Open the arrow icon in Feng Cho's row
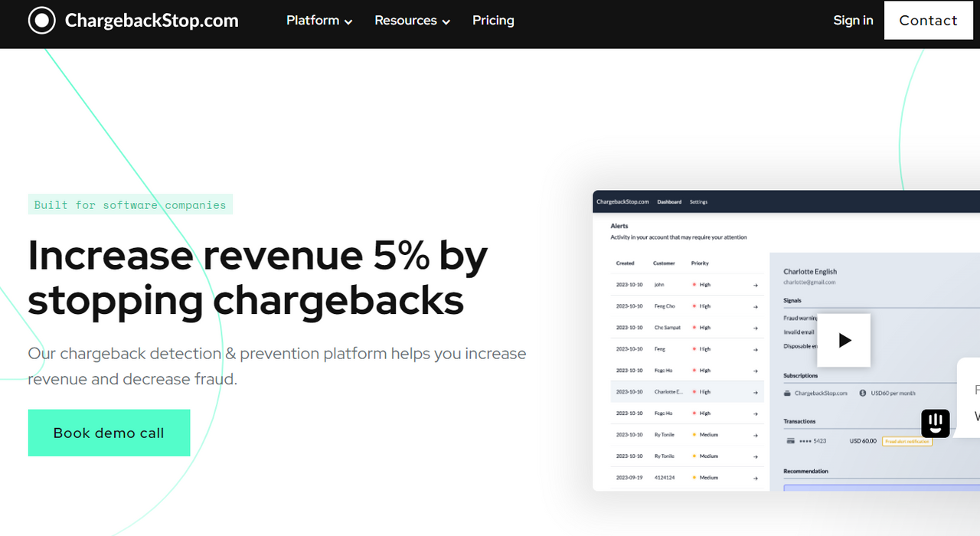Viewport: 980px width, 536px height. coord(756,306)
